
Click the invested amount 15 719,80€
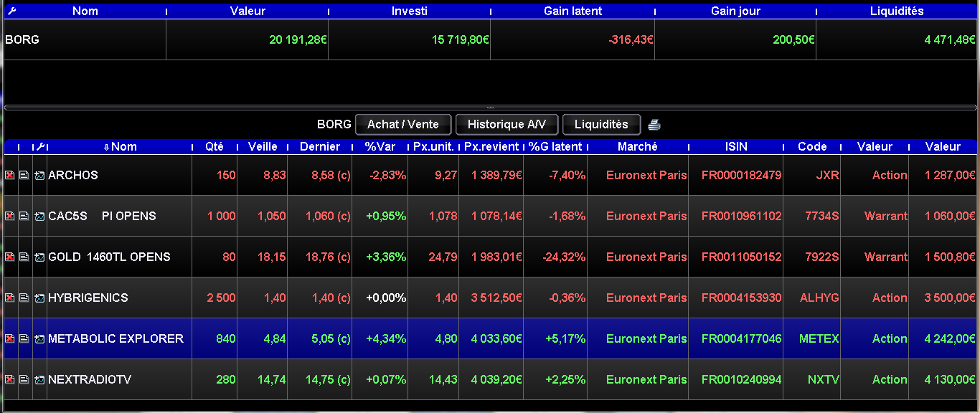pyautogui.click(x=461, y=40)
